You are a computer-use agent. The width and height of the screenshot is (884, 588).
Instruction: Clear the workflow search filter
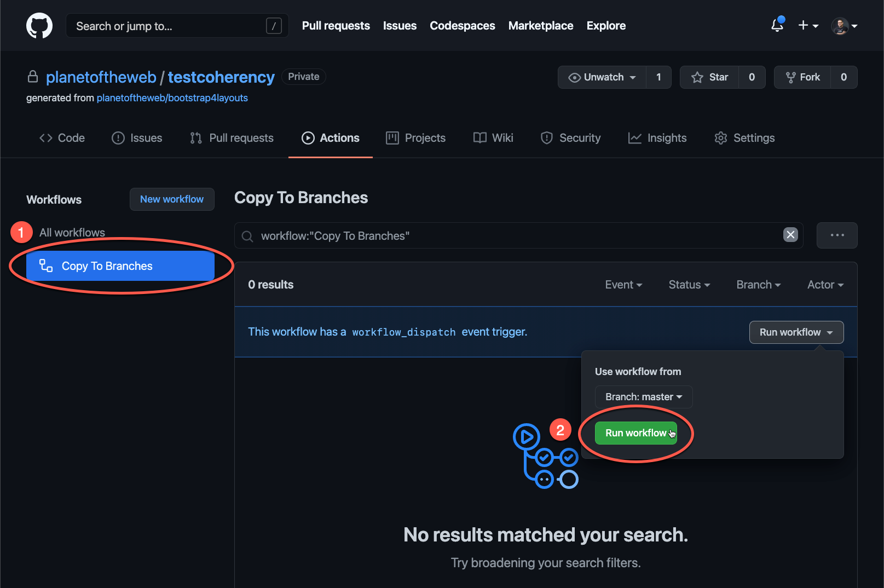click(x=790, y=235)
